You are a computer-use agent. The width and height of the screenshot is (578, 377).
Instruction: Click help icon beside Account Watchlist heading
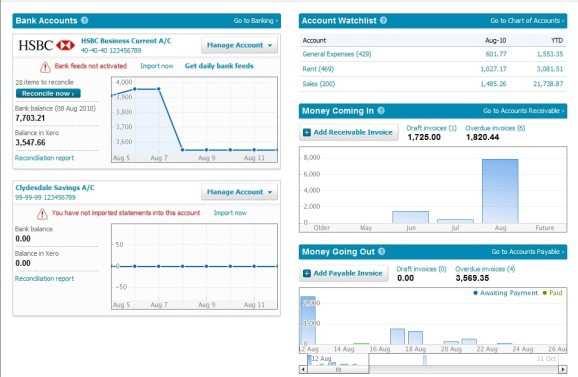click(383, 21)
